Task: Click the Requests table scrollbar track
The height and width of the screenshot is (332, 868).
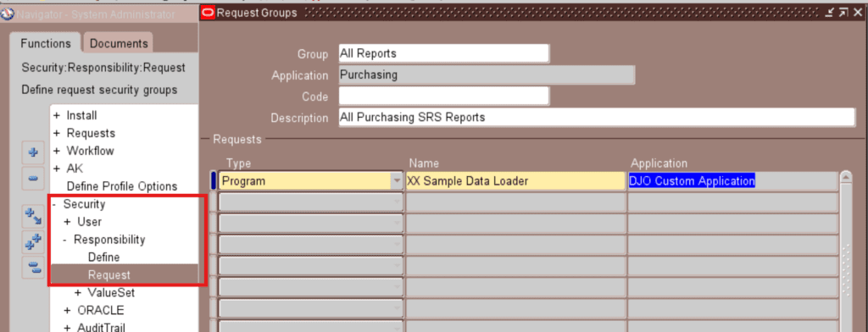Action: tap(845, 257)
